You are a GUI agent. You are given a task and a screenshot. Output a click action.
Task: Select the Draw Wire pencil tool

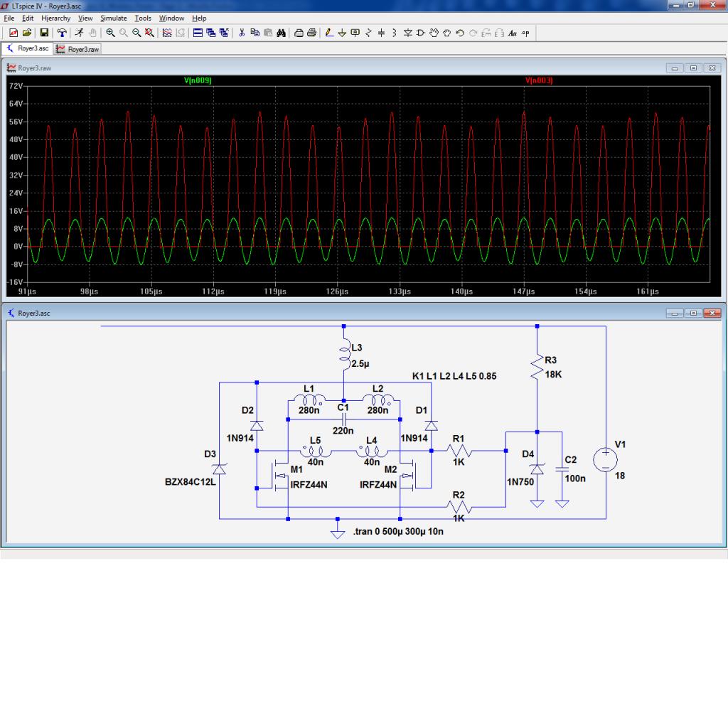coord(329,33)
